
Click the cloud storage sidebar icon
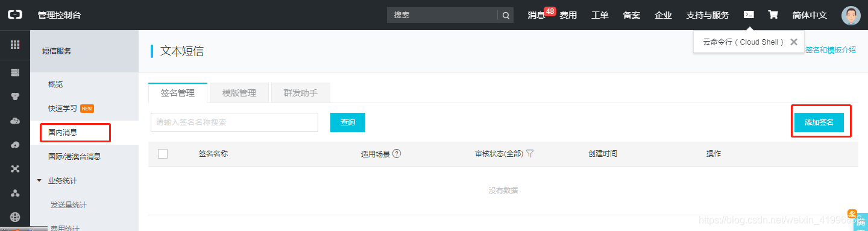click(x=15, y=121)
